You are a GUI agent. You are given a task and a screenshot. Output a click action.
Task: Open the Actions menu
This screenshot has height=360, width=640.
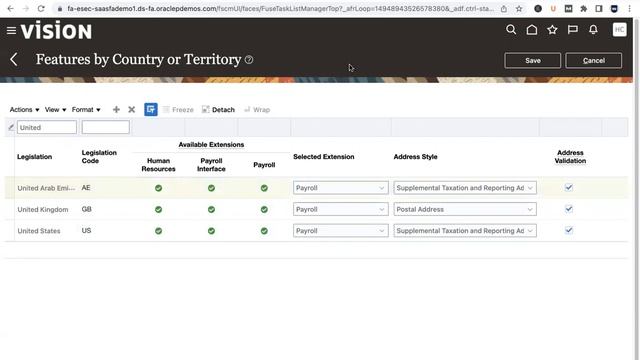click(24, 109)
